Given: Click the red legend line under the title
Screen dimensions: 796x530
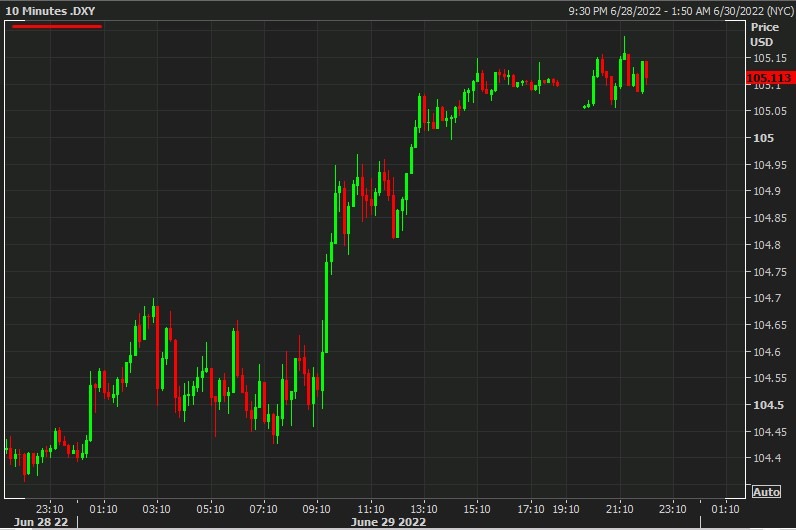Looking at the screenshot, I should (57, 26).
